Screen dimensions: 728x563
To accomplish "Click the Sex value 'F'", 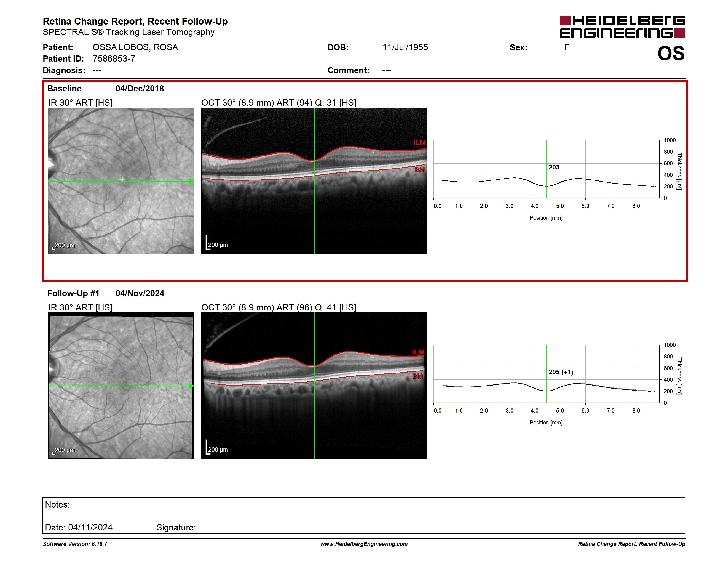I will tap(567, 47).
